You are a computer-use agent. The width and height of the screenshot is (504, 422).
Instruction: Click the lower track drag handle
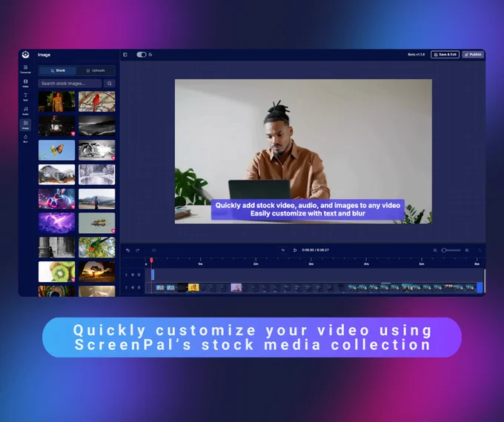pyautogui.click(x=126, y=287)
